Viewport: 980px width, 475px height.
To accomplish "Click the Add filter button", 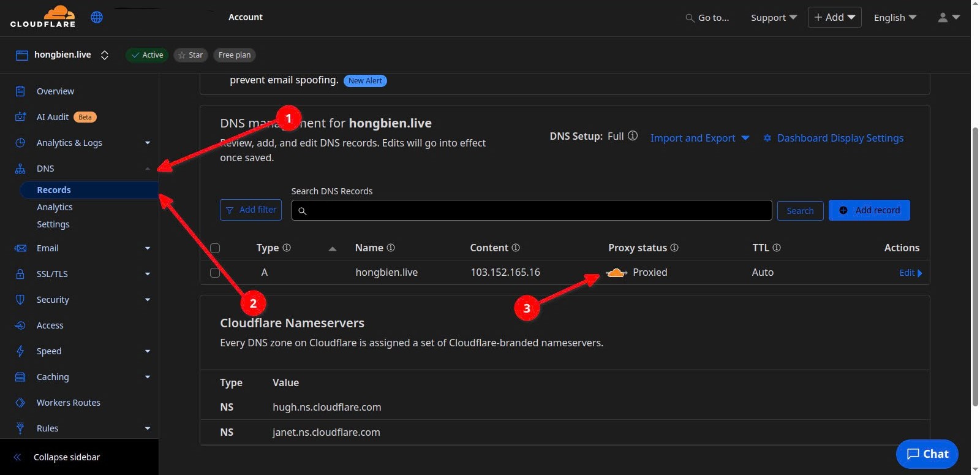I will pos(251,210).
